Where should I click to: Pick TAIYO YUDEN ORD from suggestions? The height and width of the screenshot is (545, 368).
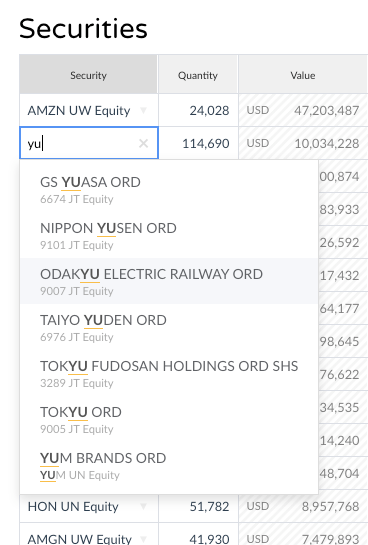(169, 327)
